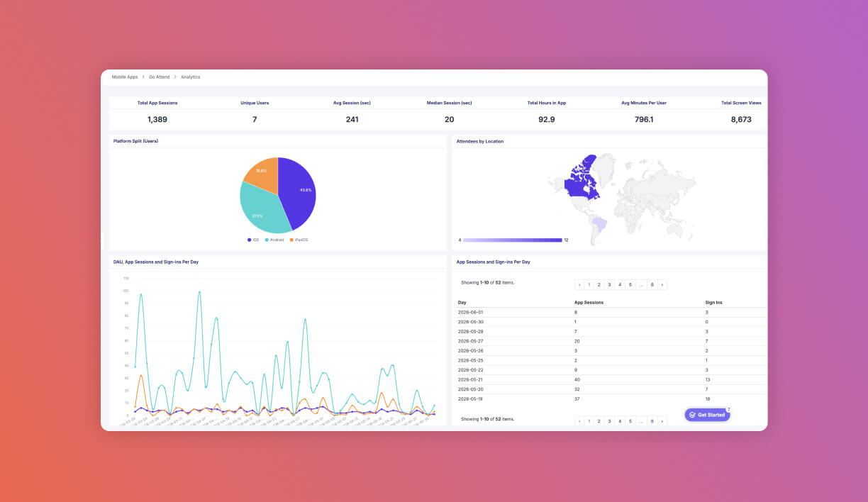Click the Median Session value 20
Viewport: 868px width, 502px height.
tap(450, 119)
